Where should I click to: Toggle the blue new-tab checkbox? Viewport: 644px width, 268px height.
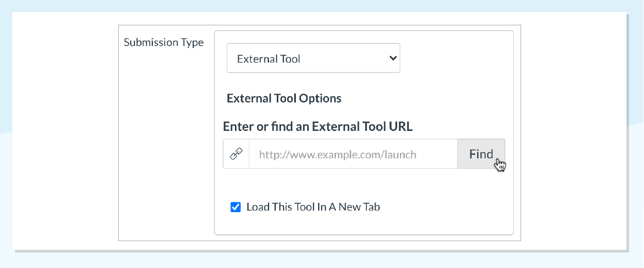click(235, 207)
